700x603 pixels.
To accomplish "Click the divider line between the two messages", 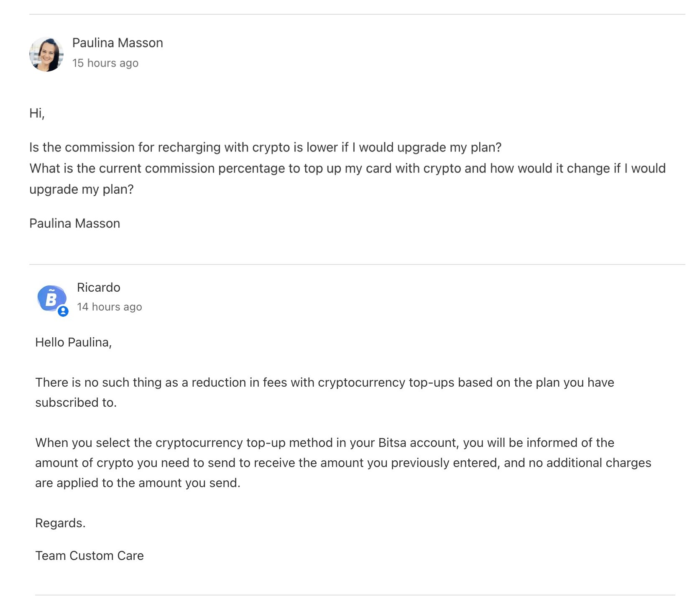I will (357, 264).
